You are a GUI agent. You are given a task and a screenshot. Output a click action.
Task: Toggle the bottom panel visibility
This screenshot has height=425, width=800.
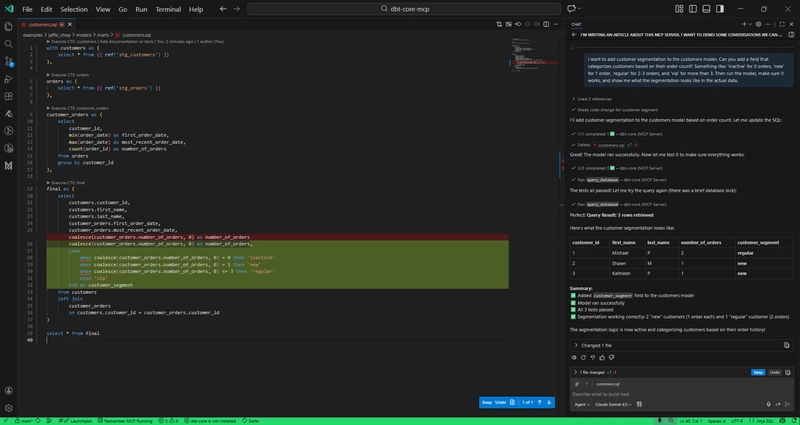click(706, 9)
